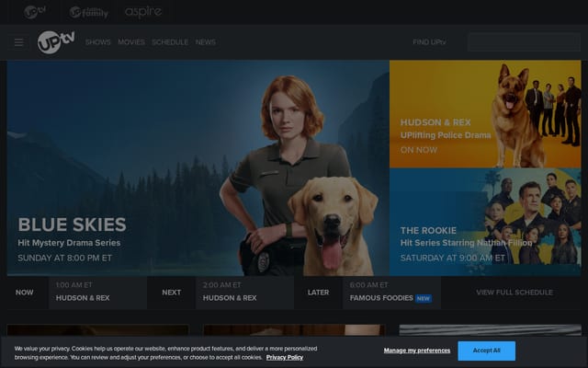Image resolution: width=588 pixels, height=368 pixels.
Task: Click 'SATURDAY AT 9:00 AM ET' text
Action: tap(453, 258)
